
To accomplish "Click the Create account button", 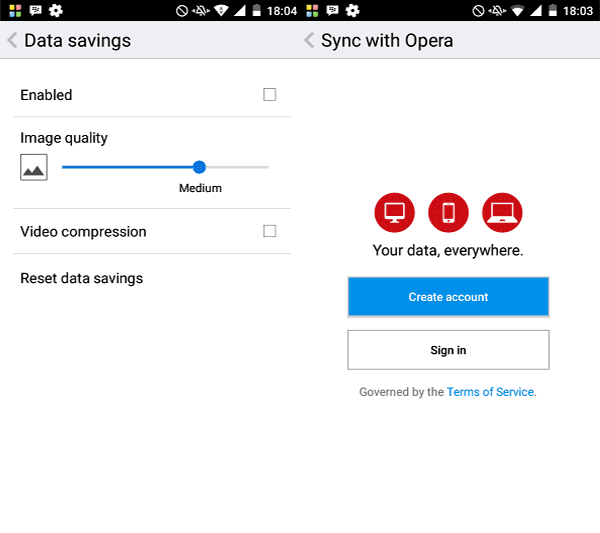I will click(x=448, y=297).
